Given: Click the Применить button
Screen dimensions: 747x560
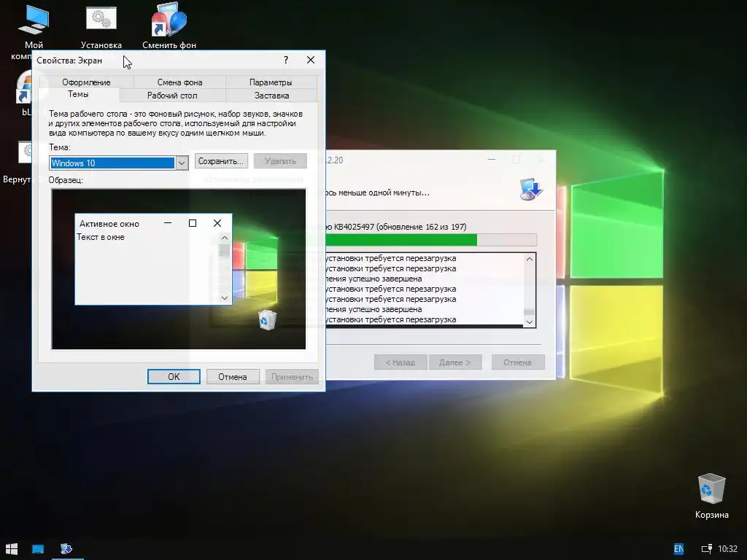Looking at the screenshot, I should click(x=292, y=377).
